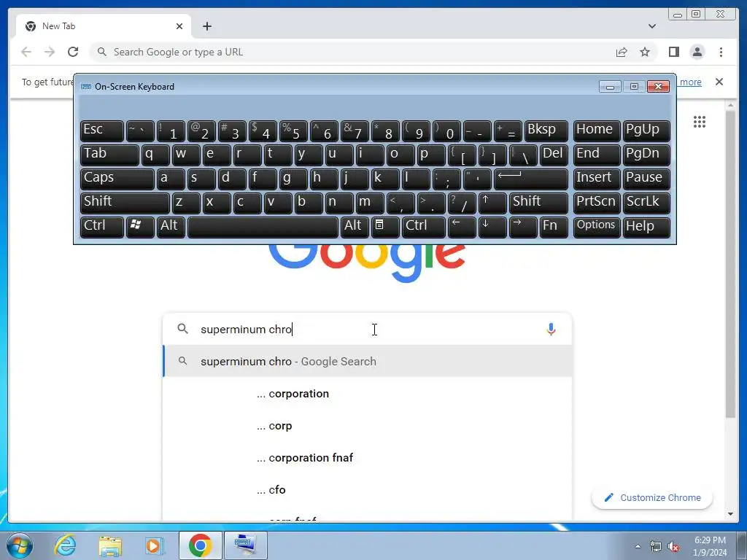This screenshot has height=560, width=747.
Task: Toggle ScrLk key on On-Screen Keyboard
Action: tap(646, 203)
